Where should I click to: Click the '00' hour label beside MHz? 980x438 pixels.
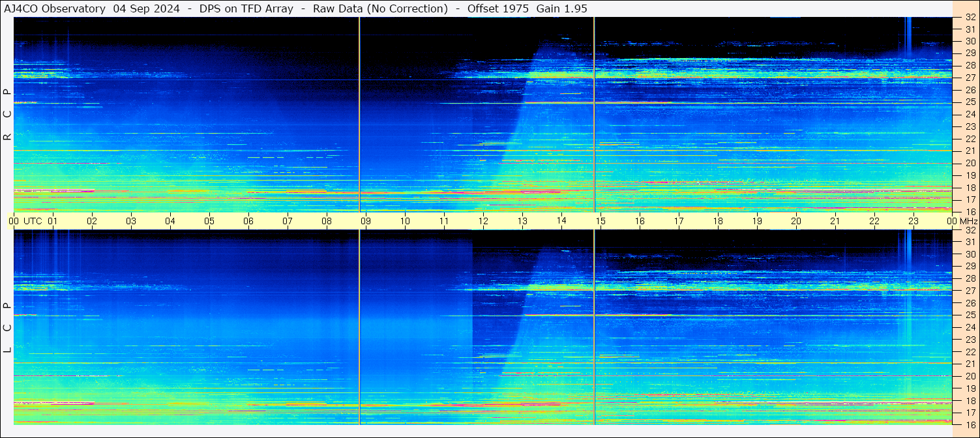pyautogui.click(x=952, y=221)
